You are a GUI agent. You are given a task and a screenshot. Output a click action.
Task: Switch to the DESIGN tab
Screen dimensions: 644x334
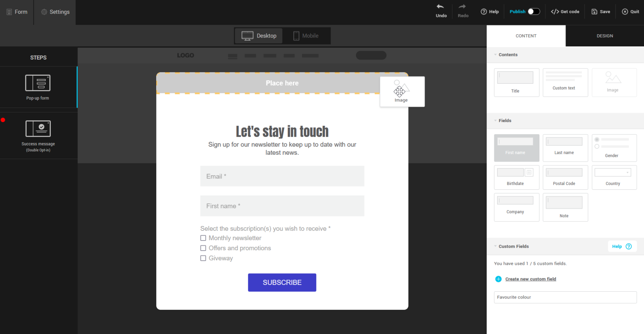click(605, 36)
